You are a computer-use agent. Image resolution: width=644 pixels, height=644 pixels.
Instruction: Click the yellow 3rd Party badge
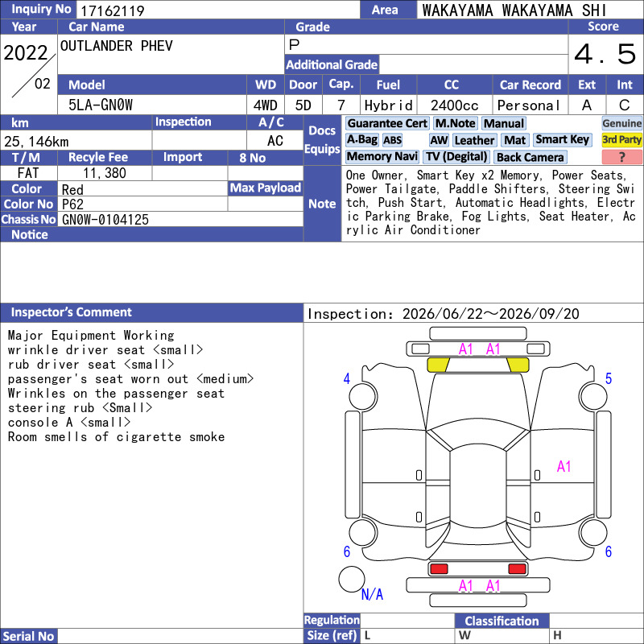[621, 140]
